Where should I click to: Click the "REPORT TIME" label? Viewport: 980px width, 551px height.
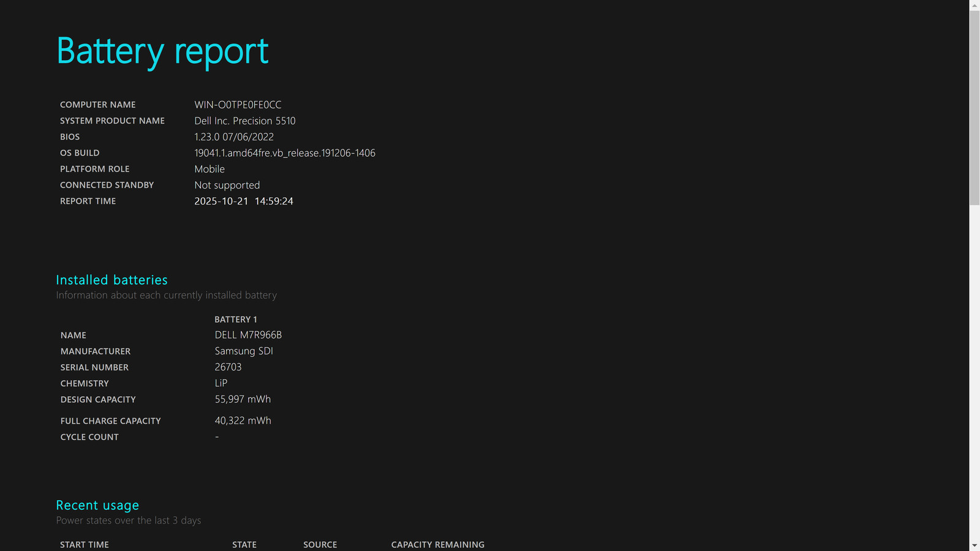tap(88, 201)
